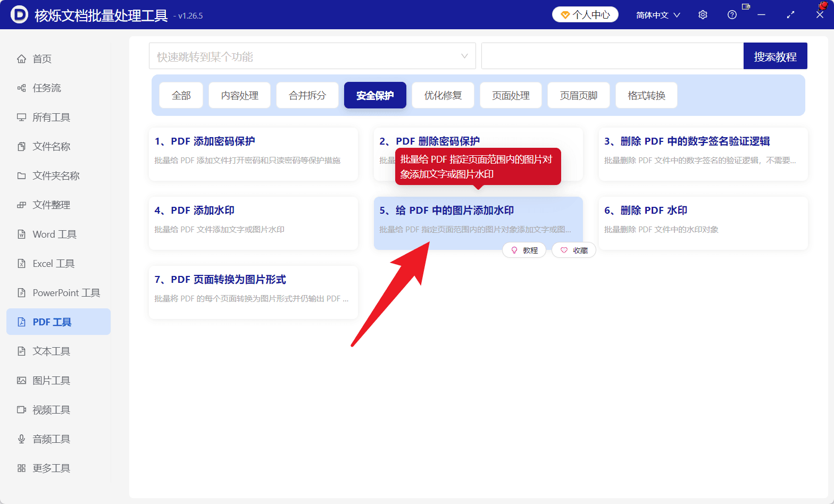Click the workflow icon beside 任务流

pyautogui.click(x=21, y=88)
